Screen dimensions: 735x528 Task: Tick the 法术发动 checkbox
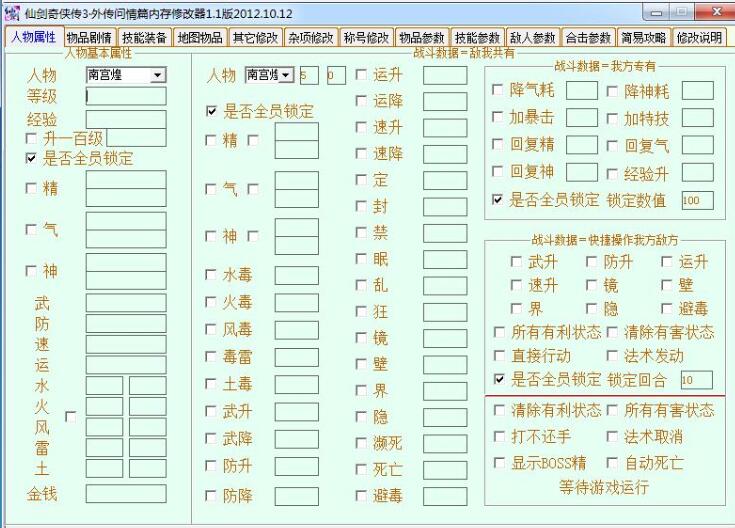coord(612,355)
